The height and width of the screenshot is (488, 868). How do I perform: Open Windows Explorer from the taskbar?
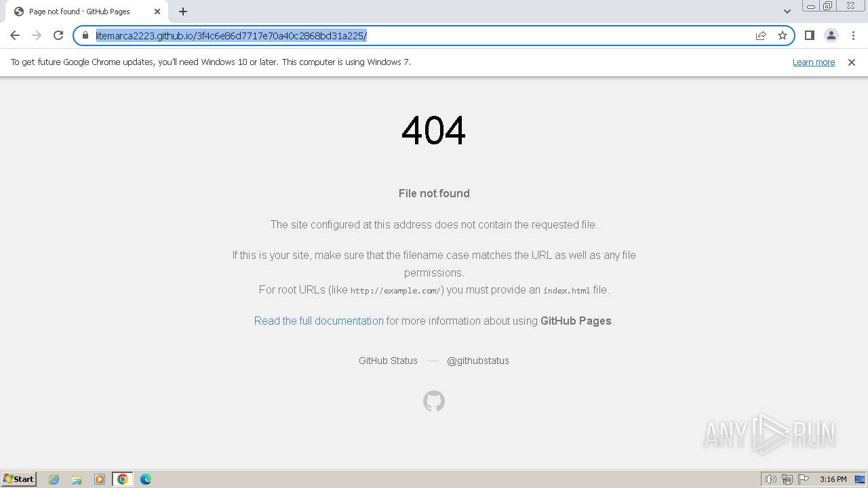(x=77, y=479)
